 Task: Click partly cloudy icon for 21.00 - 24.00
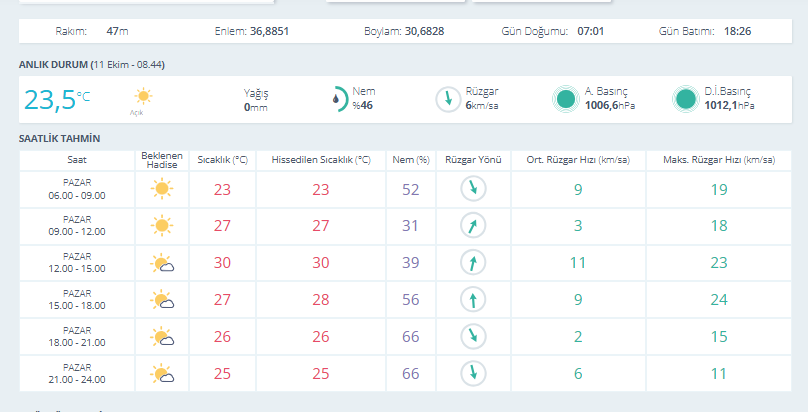162,374
